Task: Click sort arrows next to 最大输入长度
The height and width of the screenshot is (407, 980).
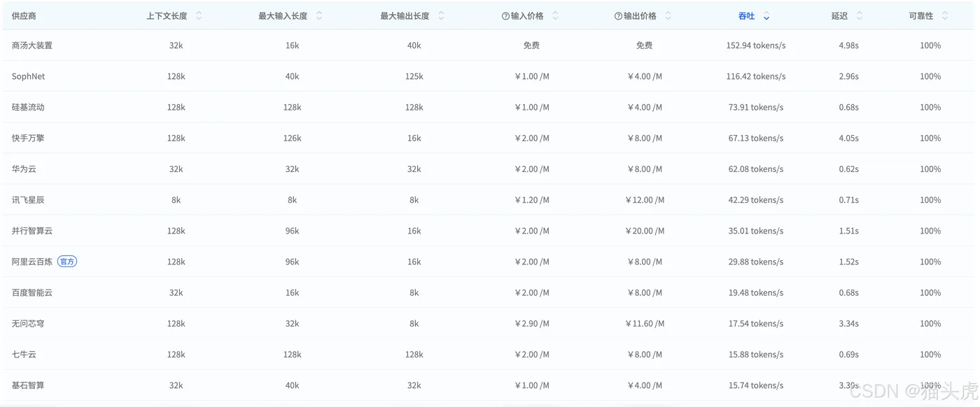Action: point(319,15)
